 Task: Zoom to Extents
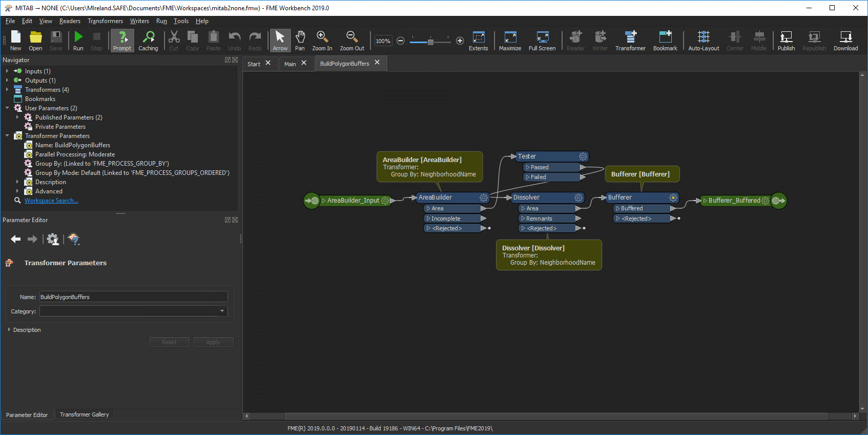[x=478, y=41]
